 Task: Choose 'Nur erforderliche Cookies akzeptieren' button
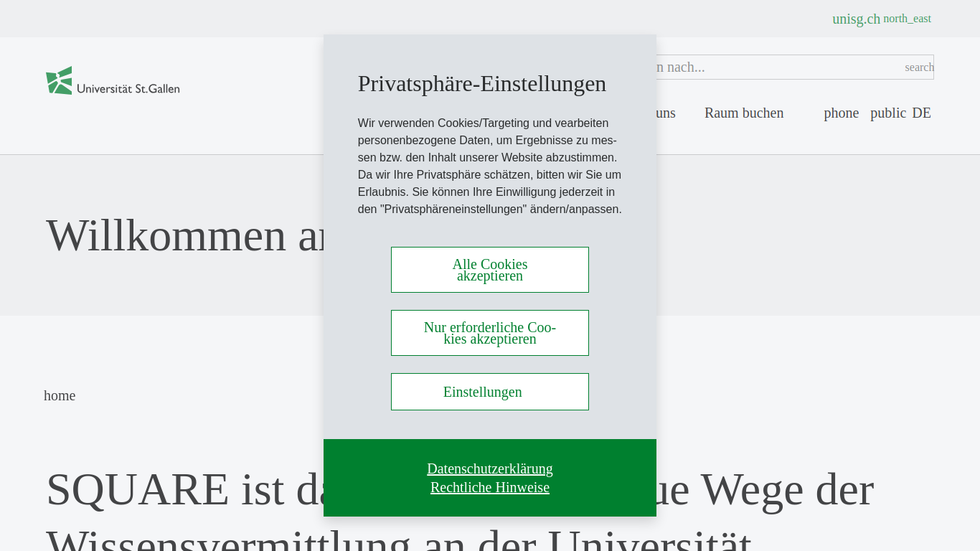pos(490,333)
